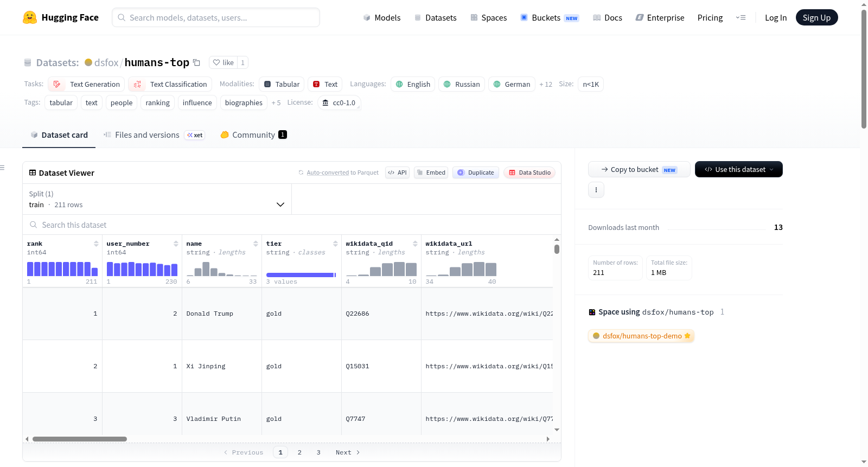Image resolution: width=868 pixels, height=467 pixels.
Task: Click the Sign Up button
Action: coord(817,17)
